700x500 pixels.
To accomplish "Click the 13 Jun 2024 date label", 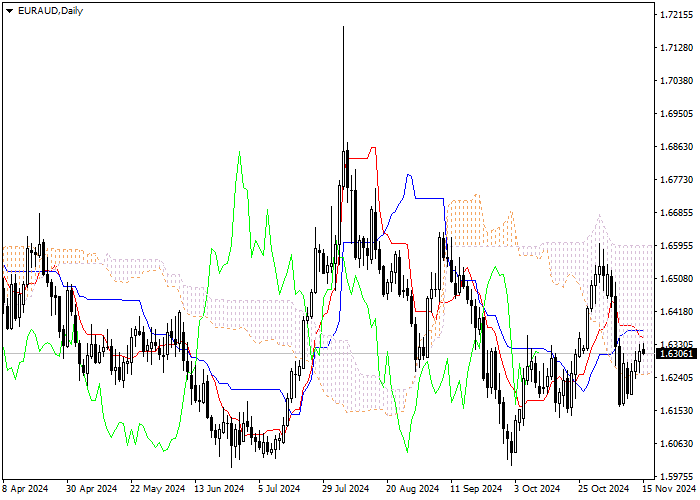I will point(220,489).
